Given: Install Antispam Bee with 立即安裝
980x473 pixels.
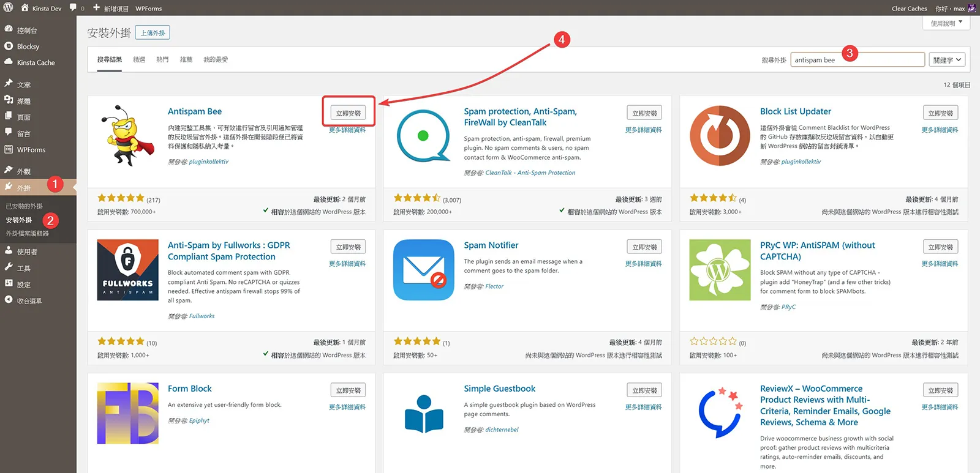Looking at the screenshot, I should tap(348, 113).
